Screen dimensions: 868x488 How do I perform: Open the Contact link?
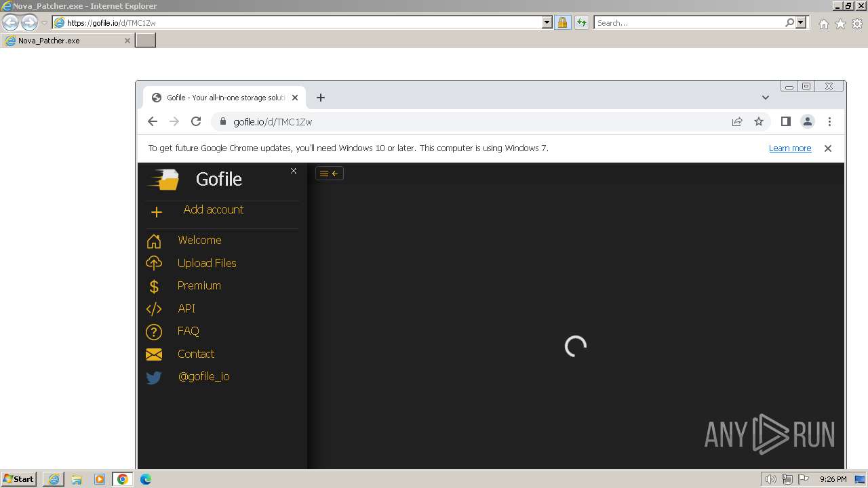coord(196,354)
